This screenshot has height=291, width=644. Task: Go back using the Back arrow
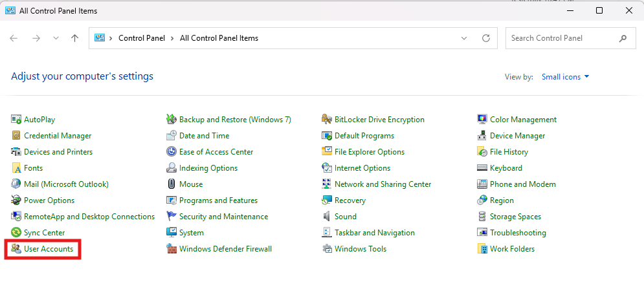14,38
